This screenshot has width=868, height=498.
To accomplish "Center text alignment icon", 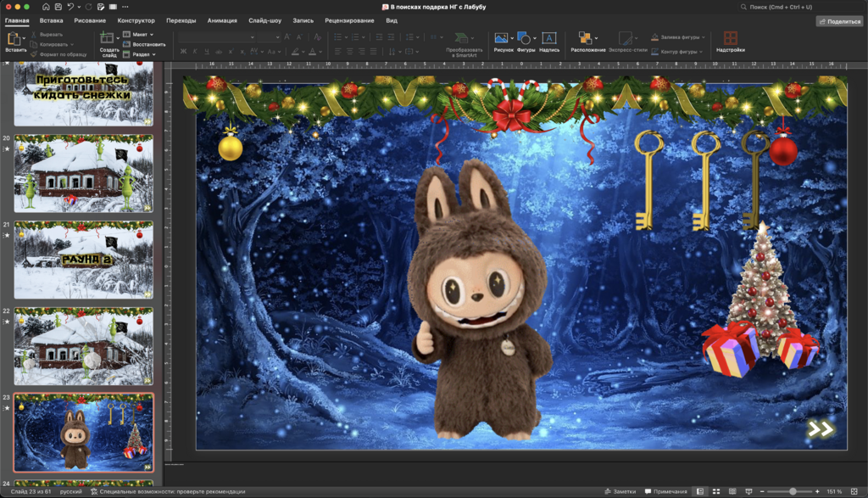I will pos(349,52).
